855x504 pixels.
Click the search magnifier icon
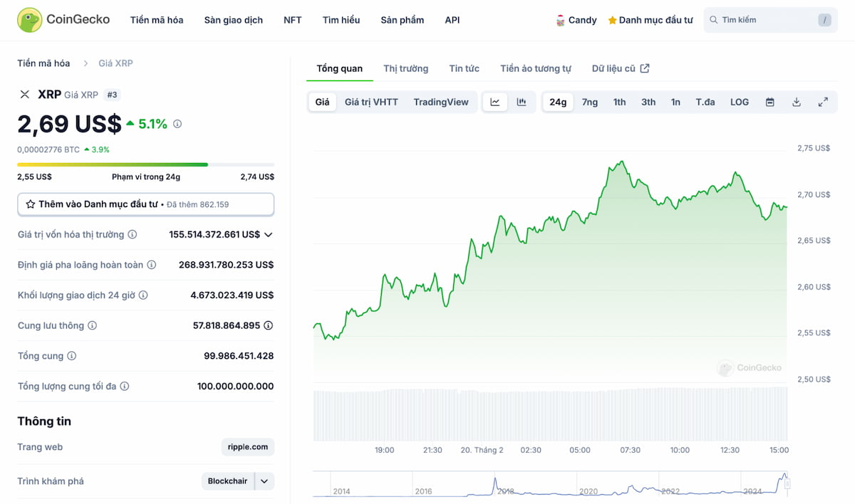pyautogui.click(x=712, y=20)
